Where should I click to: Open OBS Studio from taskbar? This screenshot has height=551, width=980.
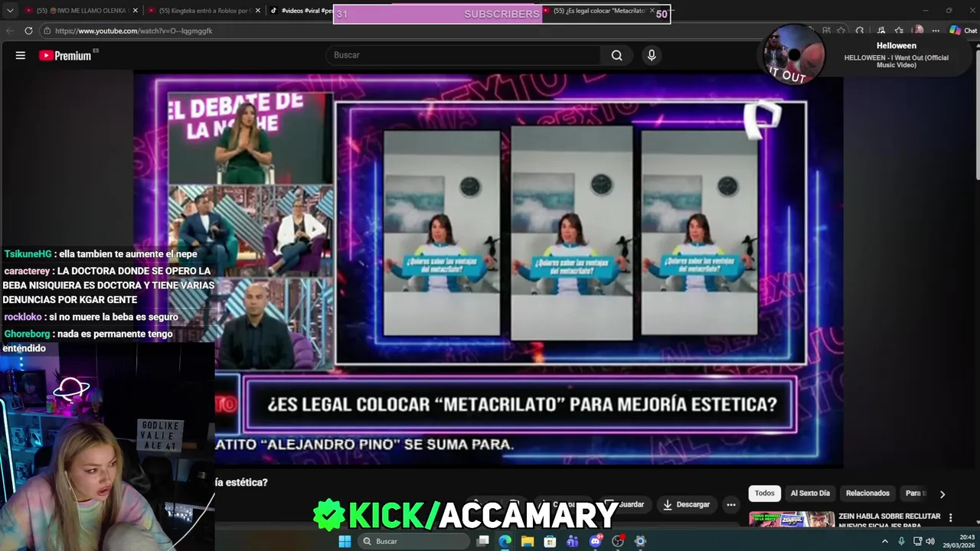[x=617, y=541]
